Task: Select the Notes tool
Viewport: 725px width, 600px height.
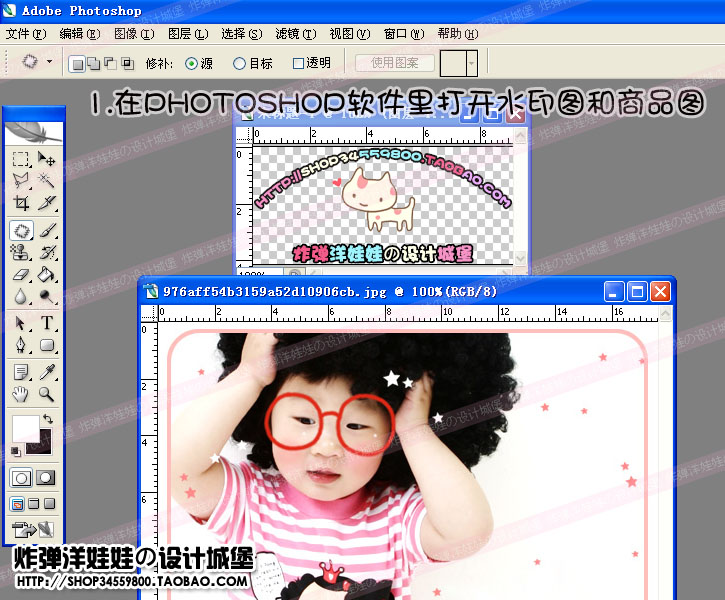Action: click(21, 372)
